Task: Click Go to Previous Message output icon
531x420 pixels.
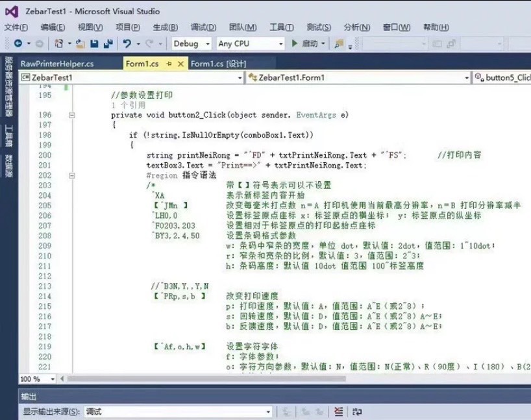Action: coord(306,412)
